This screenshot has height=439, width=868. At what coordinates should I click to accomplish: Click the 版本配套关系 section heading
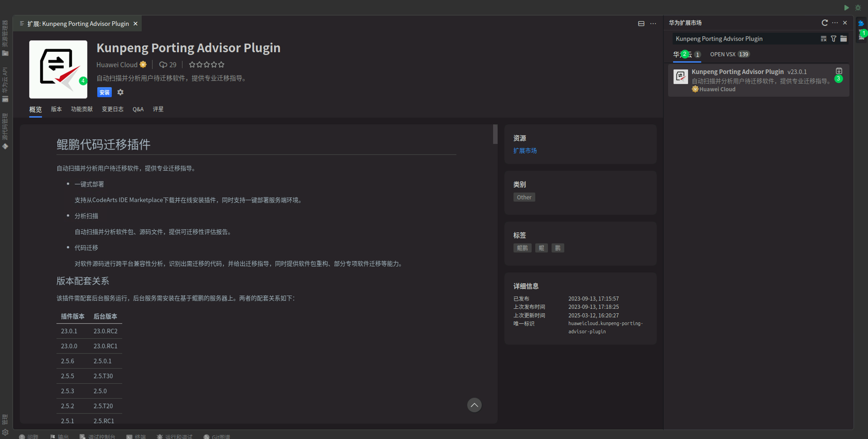click(x=83, y=281)
